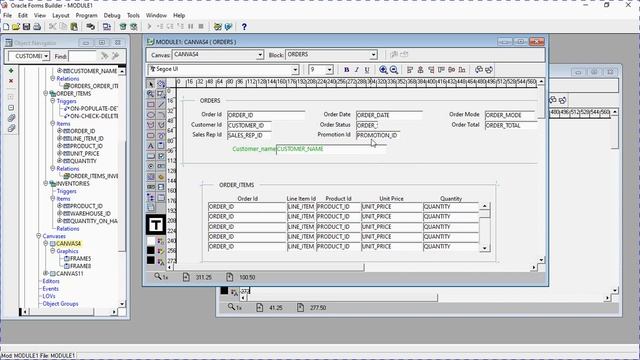Viewport: 640px width, 360px height.
Task: Select FRAME5 under Graphics in navigator
Action: [x=81, y=258]
